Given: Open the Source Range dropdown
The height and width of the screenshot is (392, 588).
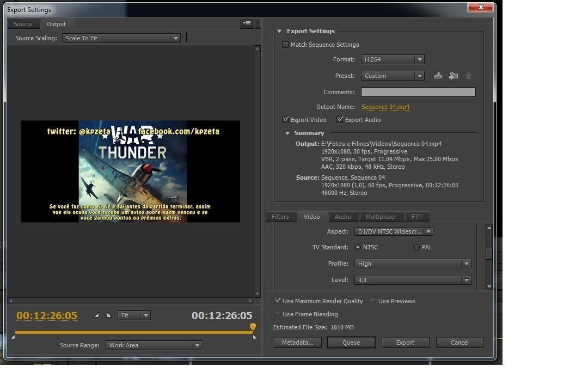Looking at the screenshot, I should click(x=154, y=345).
